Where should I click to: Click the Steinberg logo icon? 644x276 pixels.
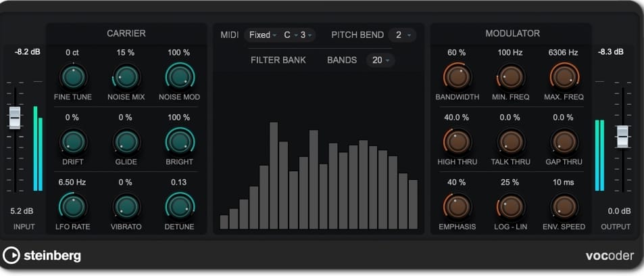(11, 255)
